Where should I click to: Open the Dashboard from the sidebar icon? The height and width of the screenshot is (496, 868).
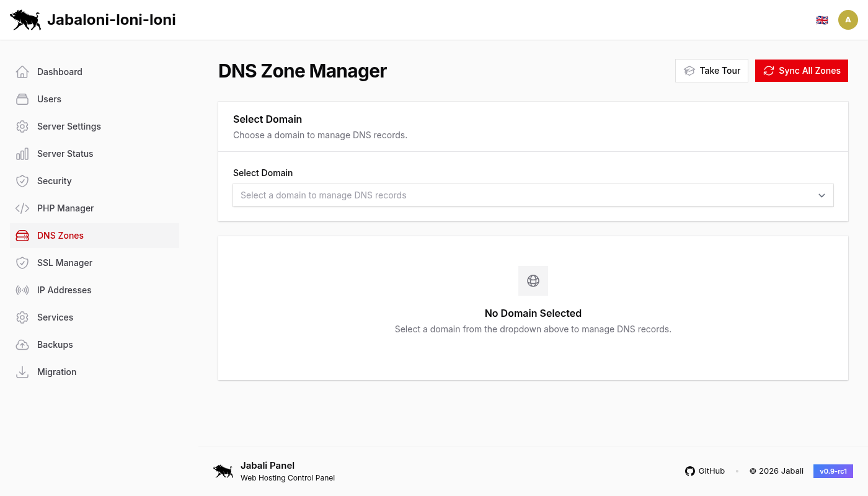[x=22, y=72]
